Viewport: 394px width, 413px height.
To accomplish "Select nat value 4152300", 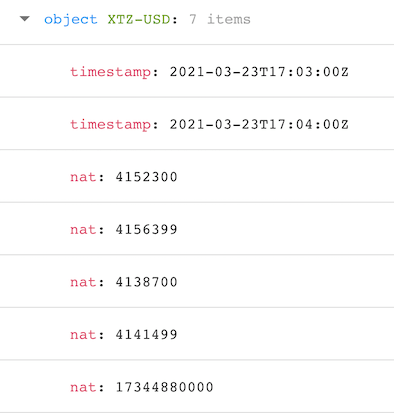I will (x=146, y=177).
